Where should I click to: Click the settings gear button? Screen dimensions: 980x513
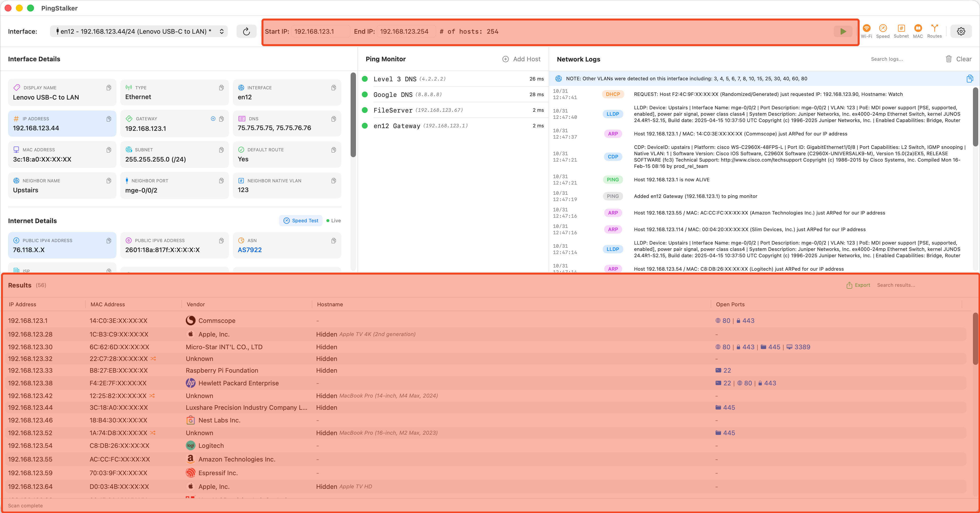(961, 31)
